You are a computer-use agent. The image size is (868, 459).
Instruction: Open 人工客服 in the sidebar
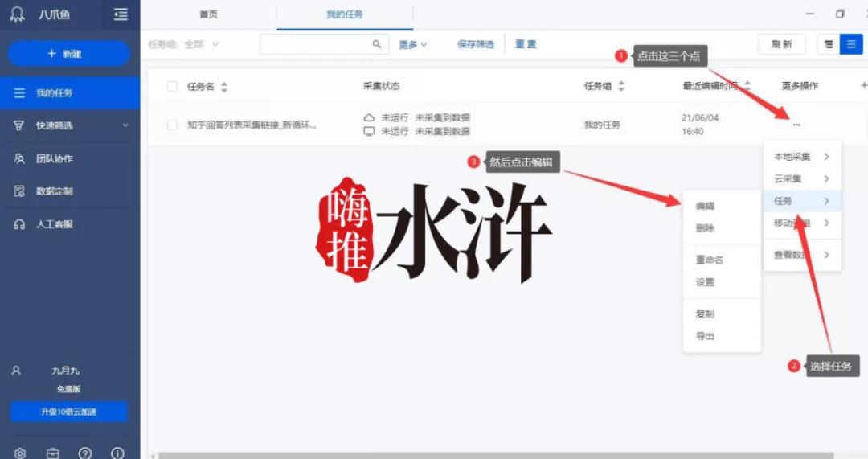[70, 224]
